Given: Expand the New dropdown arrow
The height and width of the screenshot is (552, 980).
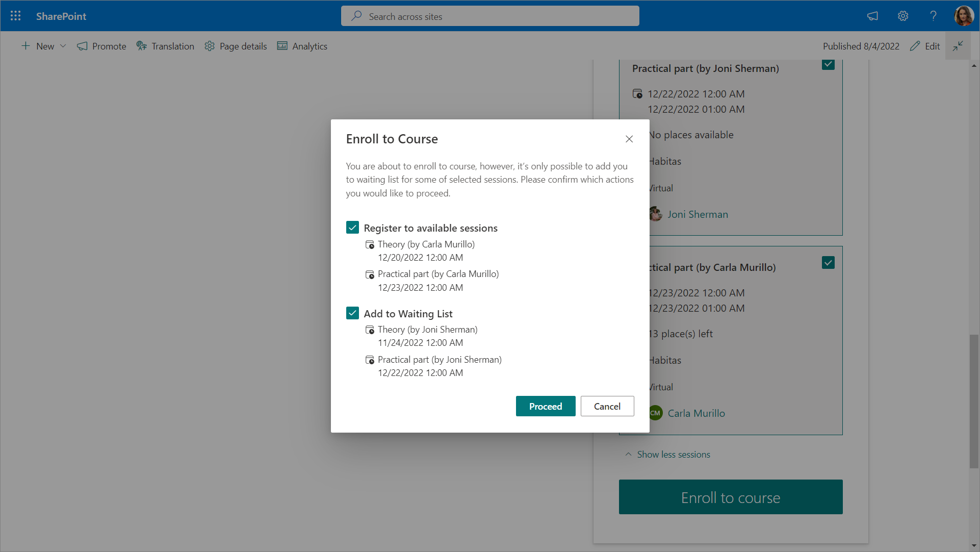Looking at the screenshot, I should tap(63, 46).
